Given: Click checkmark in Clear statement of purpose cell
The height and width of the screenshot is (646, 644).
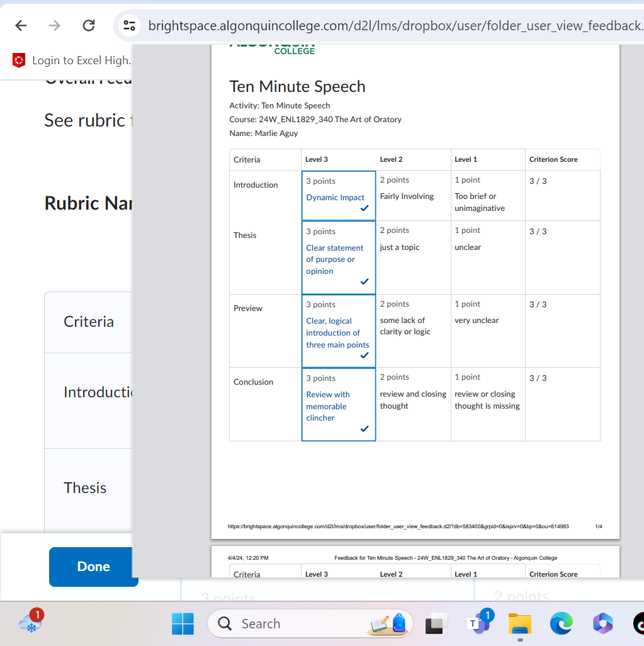Looking at the screenshot, I should 364,281.
